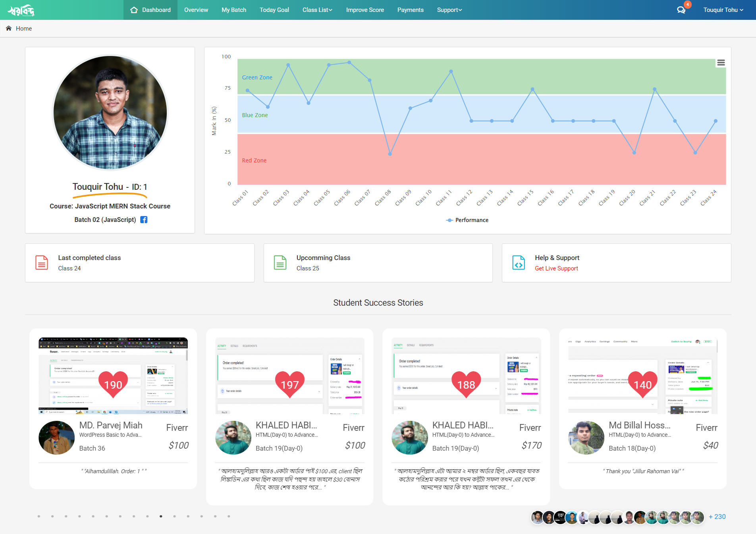Select the active carousel pagination dot

161,517
